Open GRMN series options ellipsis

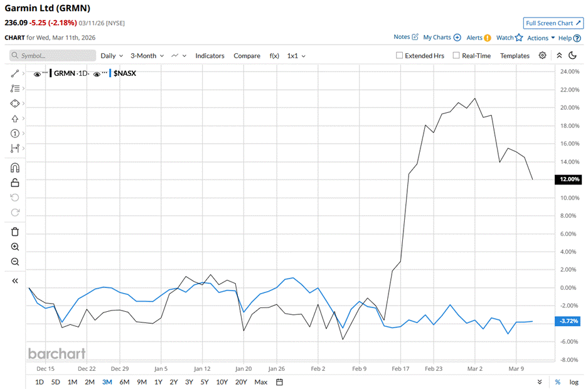45,73
